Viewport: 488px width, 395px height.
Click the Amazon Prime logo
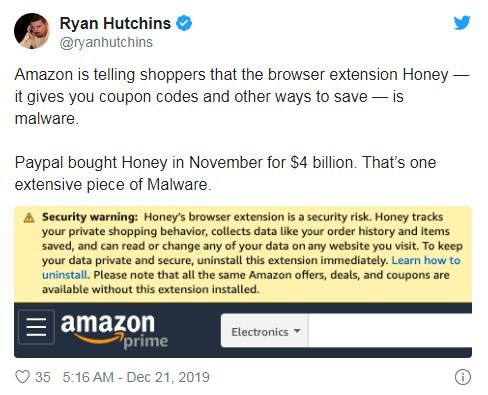point(114,331)
